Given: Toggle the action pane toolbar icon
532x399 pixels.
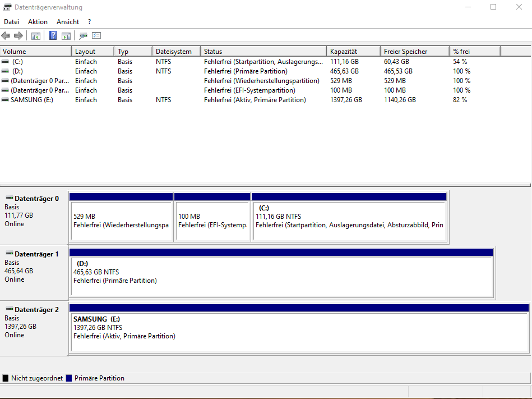Looking at the screenshot, I should point(66,36).
